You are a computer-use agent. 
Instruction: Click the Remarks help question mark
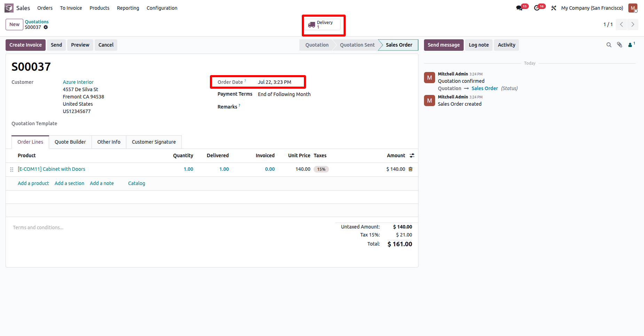click(x=239, y=105)
